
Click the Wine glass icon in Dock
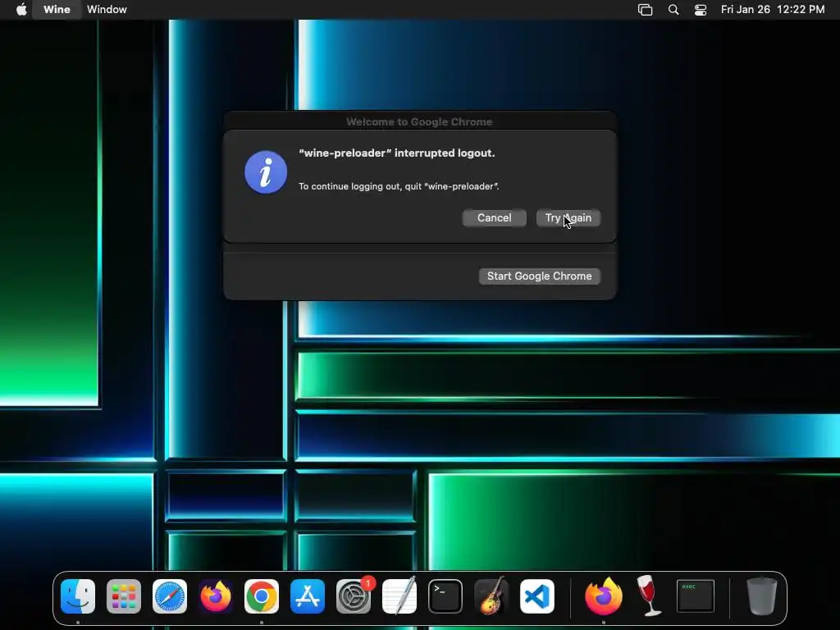click(x=650, y=596)
